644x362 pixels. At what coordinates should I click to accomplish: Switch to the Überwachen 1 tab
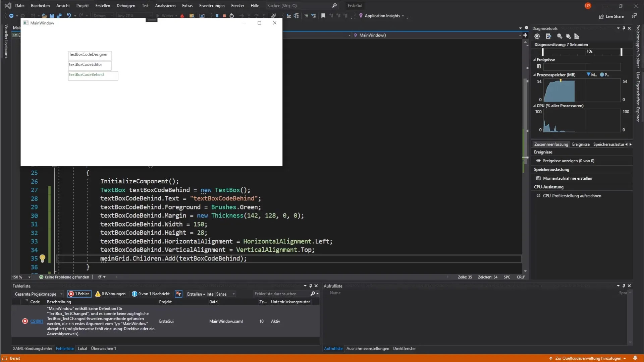103,349
